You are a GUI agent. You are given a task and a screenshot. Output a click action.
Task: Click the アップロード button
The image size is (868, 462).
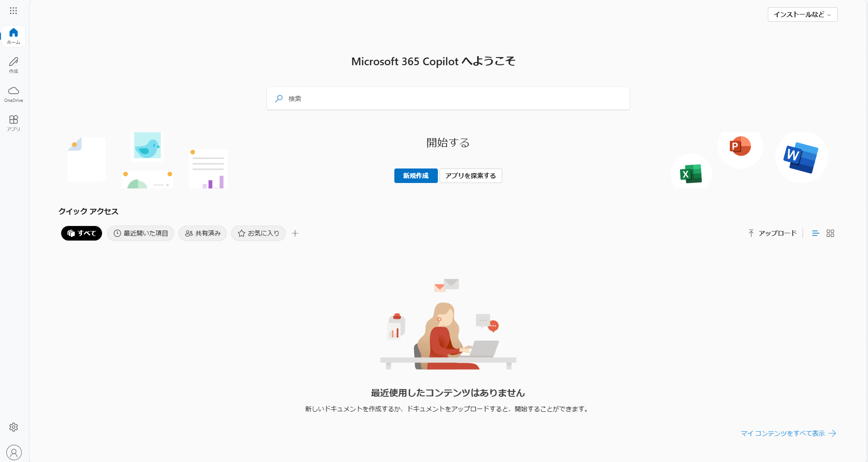click(772, 233)
